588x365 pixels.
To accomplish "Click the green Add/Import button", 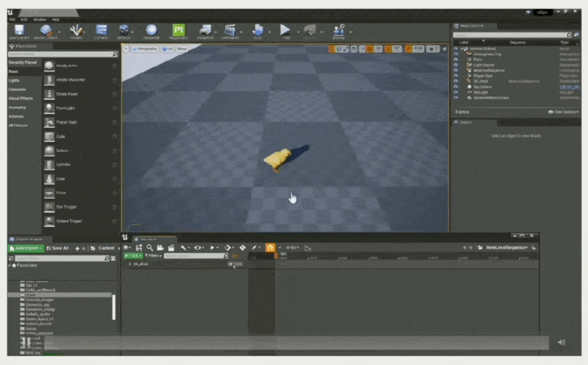I will pyautogui.click(x=26, y=248).
